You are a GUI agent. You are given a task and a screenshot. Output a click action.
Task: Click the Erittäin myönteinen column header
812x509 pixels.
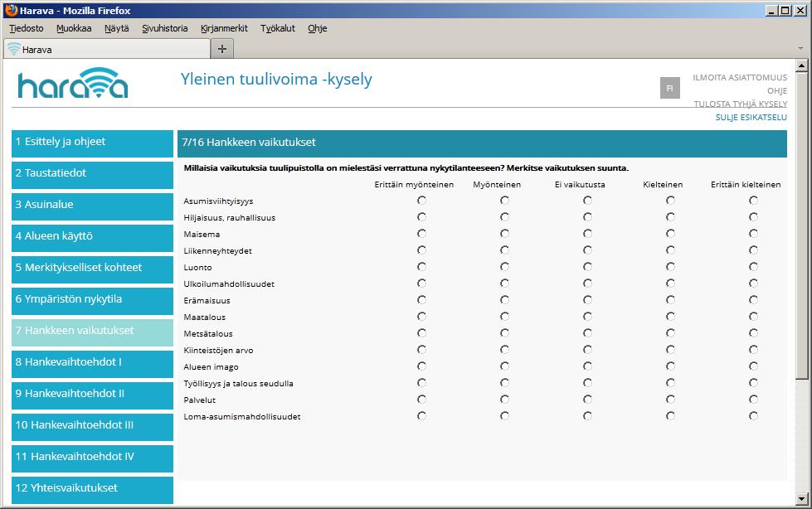[x=414, y=184]
